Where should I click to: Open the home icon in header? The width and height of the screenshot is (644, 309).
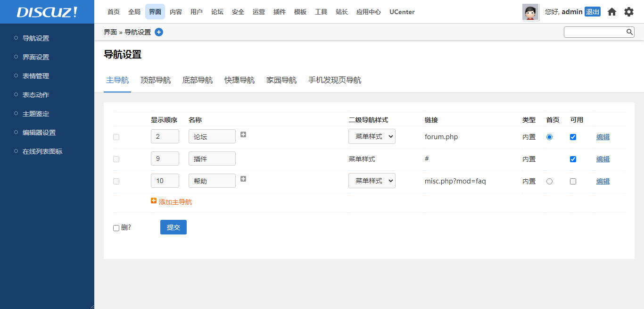click(x=612, y=12)
